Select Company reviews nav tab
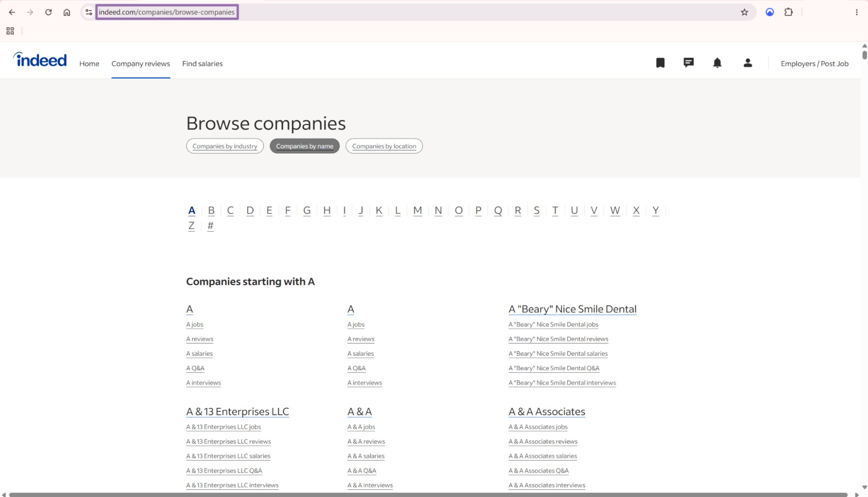 pos(141,63)
